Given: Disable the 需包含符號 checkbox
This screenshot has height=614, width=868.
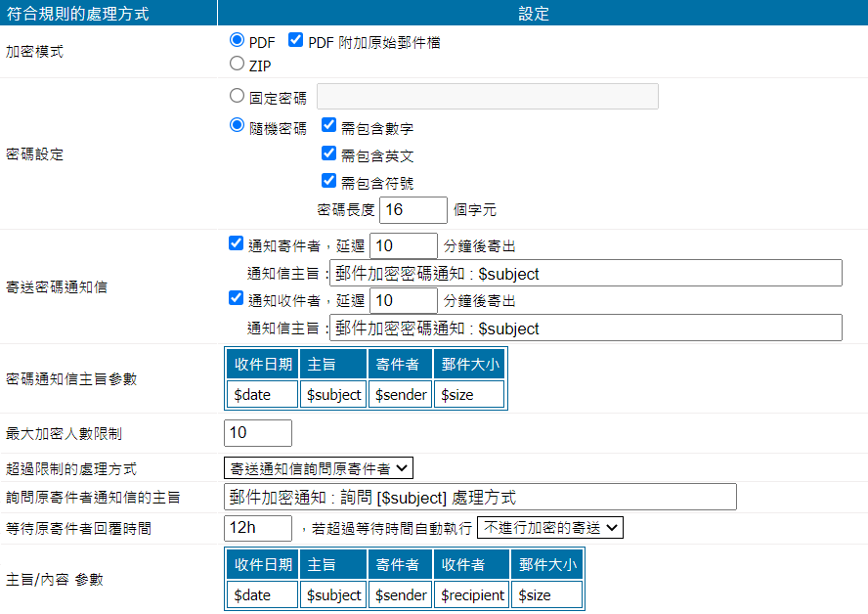Looking at the screenshot, I should (x=329, y=181).
